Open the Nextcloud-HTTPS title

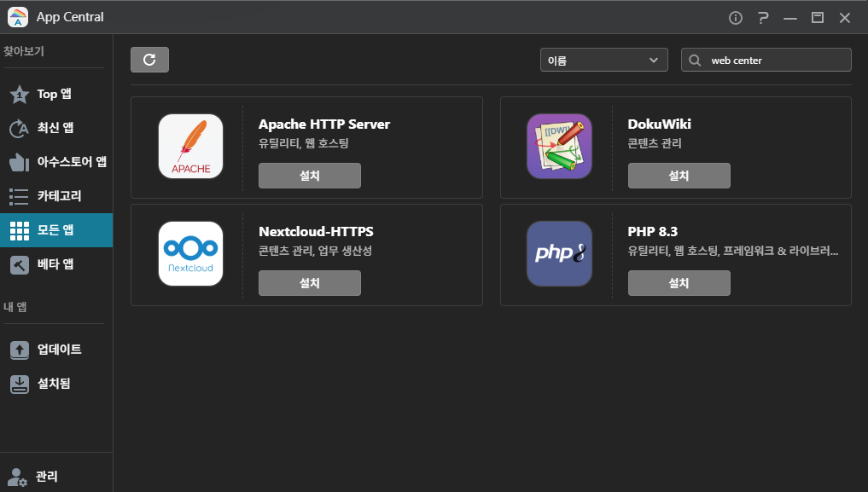click(316, 232)
